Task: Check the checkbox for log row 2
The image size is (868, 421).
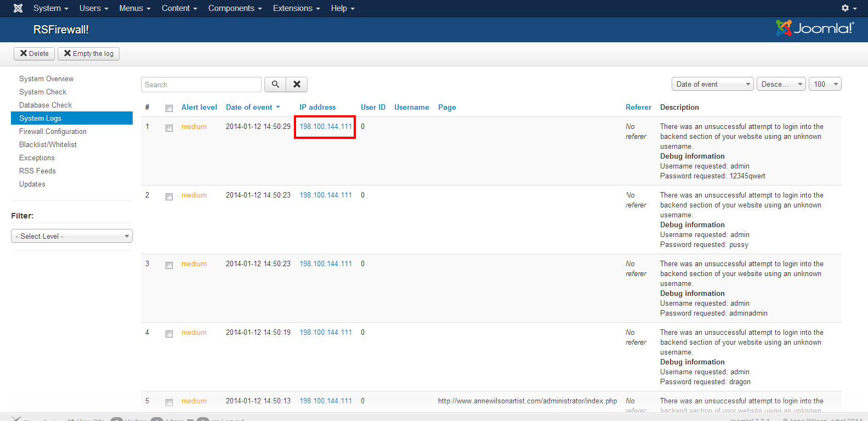Action: tap(169, 197)
